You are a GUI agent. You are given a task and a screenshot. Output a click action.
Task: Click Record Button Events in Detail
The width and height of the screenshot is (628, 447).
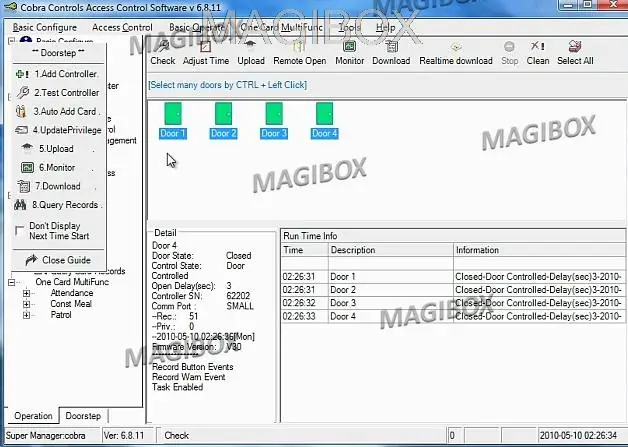193,367
